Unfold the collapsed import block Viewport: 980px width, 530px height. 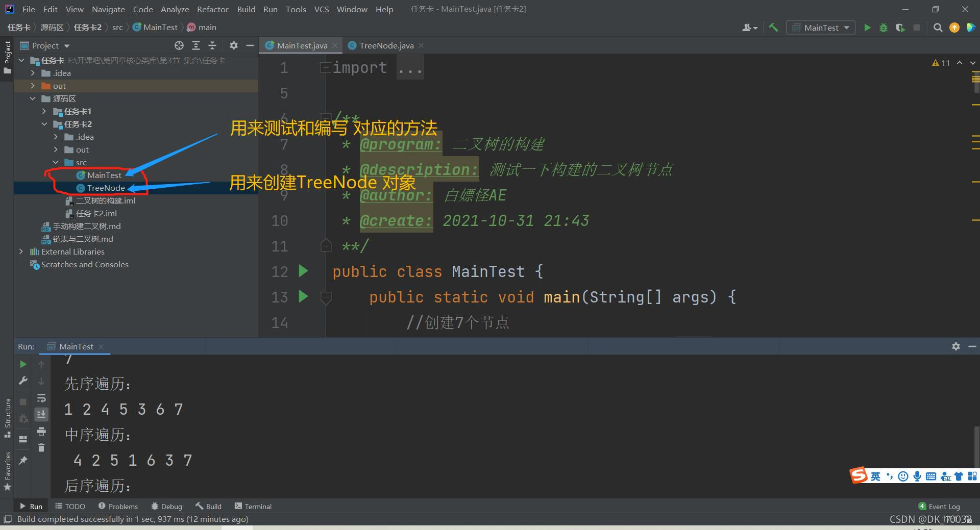[325, 67]
